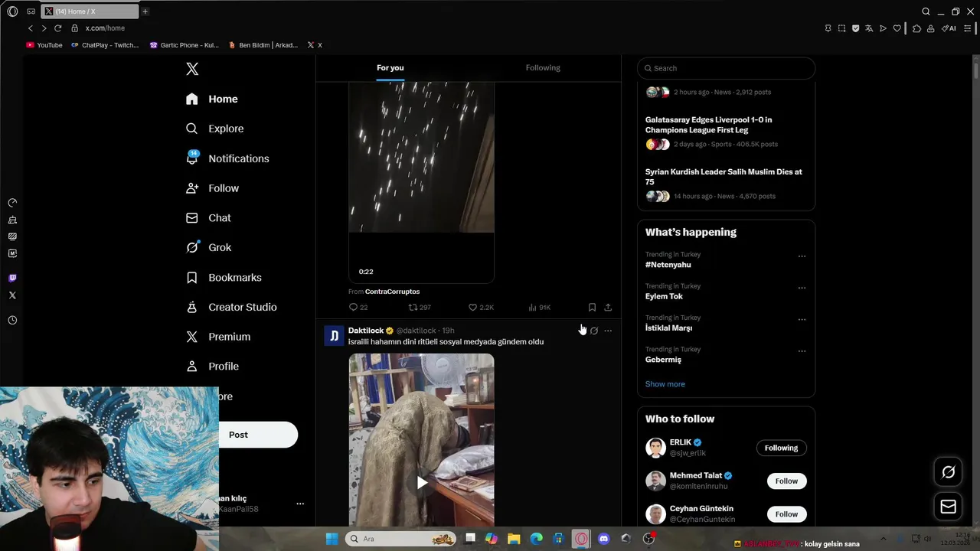Open history clock in Opera sidebar

click(12, 320)
